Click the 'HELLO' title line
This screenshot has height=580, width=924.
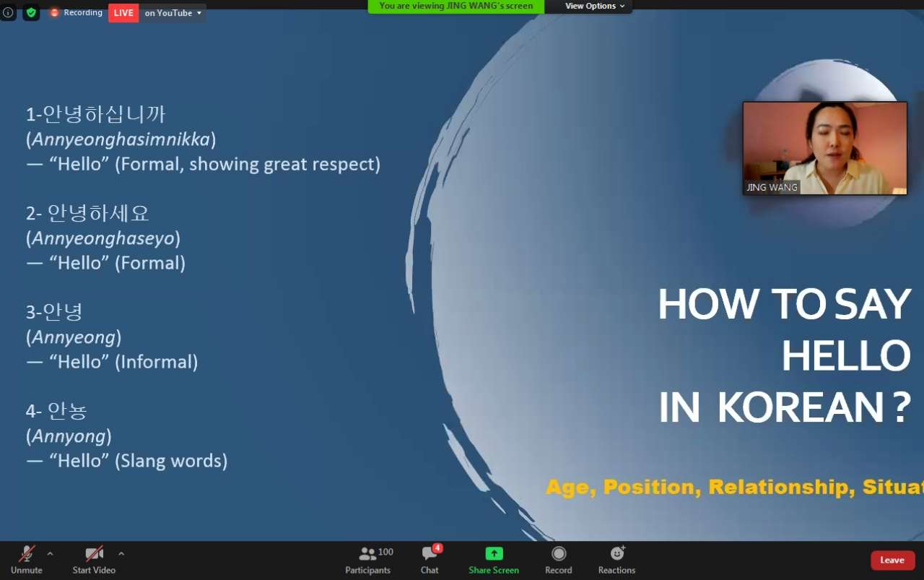coord(846,356)
